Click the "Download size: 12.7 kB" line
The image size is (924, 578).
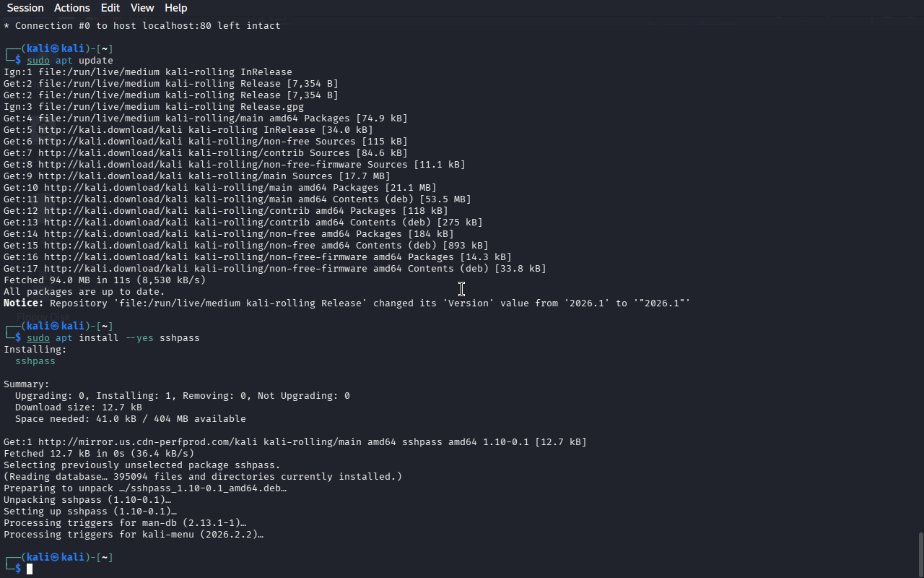pyautogui.click(x=78, y=407)
